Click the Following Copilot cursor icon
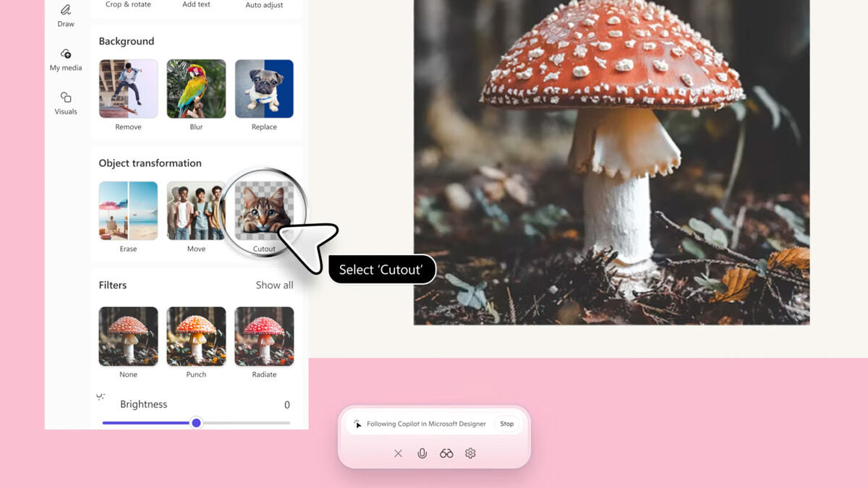 tap(357, 424)
